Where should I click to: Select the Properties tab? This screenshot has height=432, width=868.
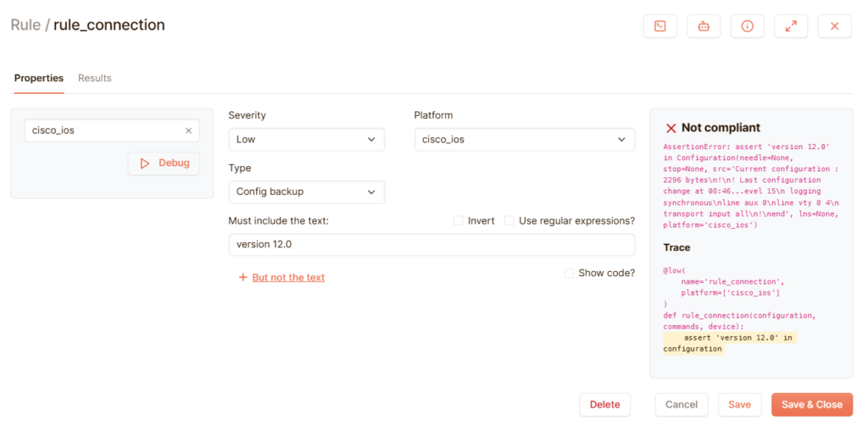tap(39, 78)
